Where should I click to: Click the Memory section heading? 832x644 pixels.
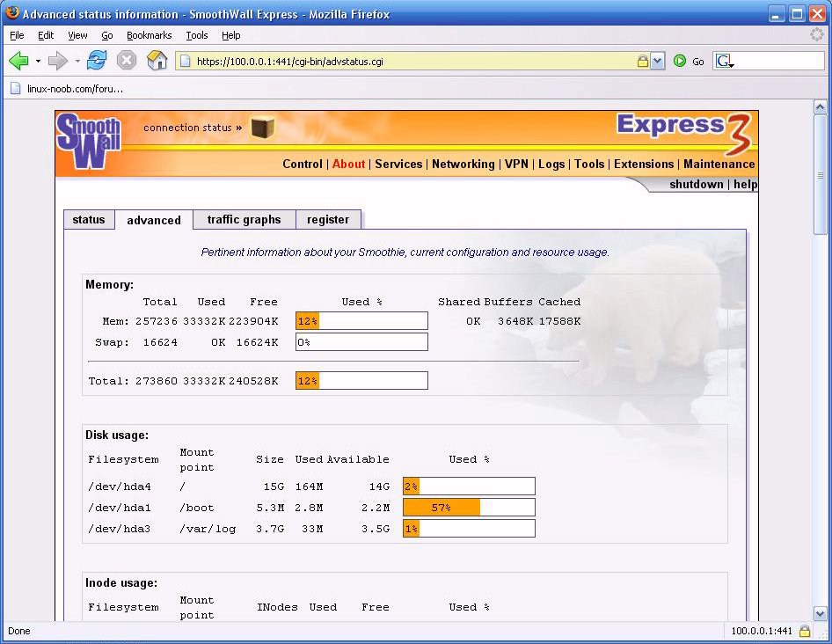coord(110,284)
